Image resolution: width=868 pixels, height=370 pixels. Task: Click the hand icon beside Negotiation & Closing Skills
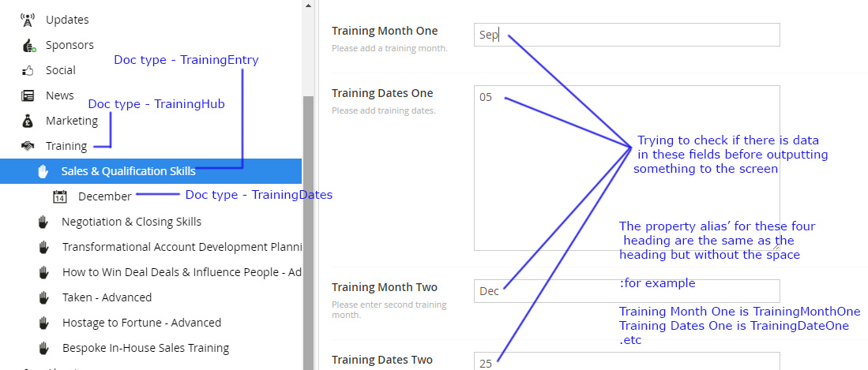[x=43, y=222]
